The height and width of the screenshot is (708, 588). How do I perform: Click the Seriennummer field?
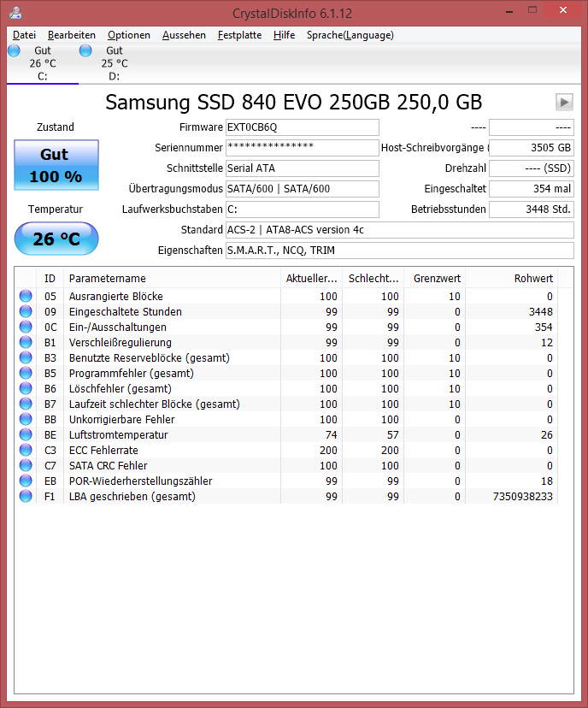(x=302, y=148)
